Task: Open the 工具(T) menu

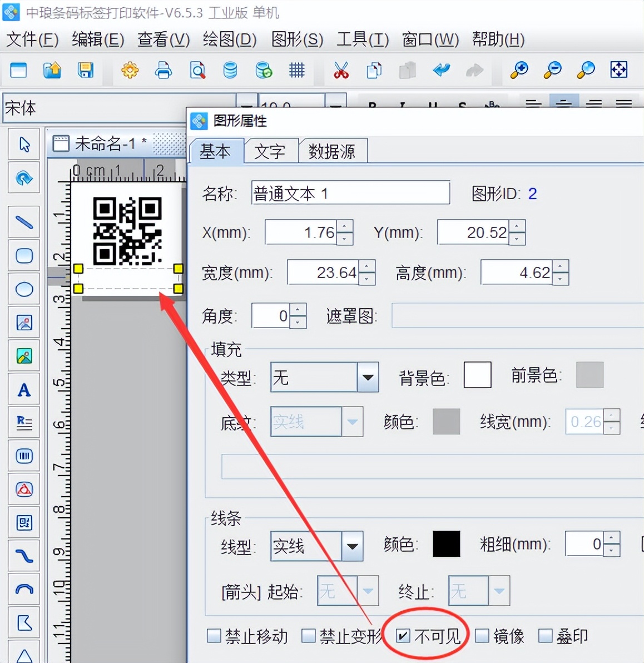Action: pyautogui.click(x=363, y=39)
